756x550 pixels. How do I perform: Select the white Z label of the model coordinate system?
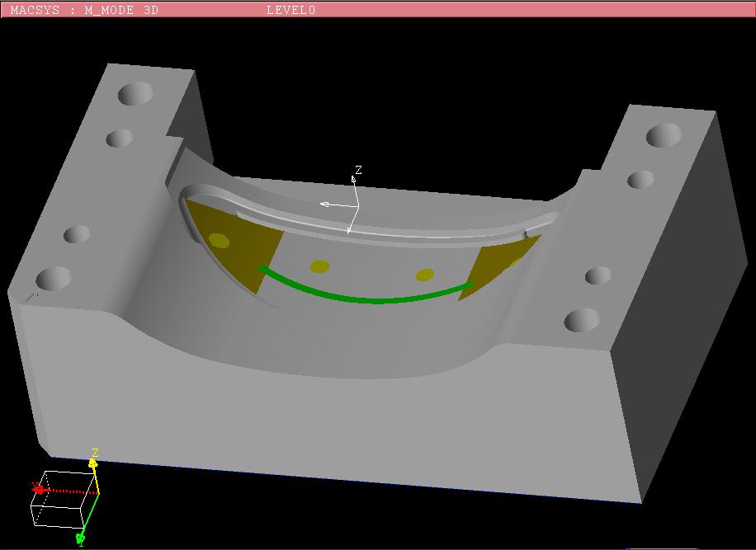(x=358, y=170)
